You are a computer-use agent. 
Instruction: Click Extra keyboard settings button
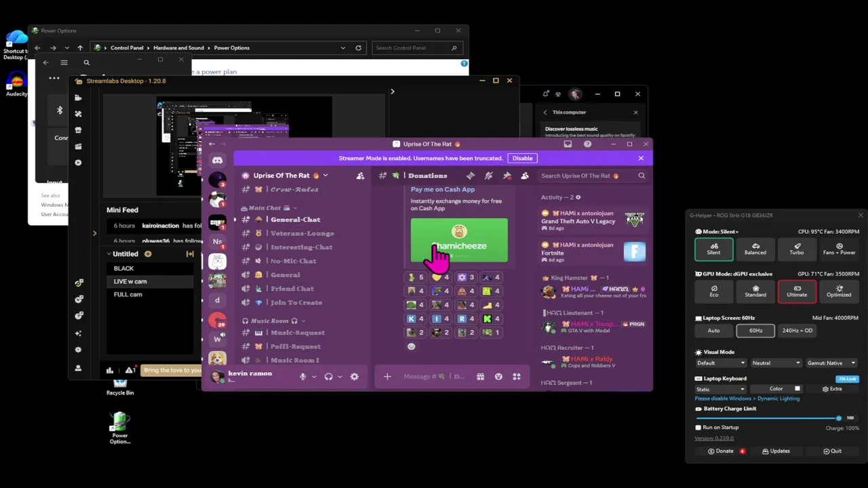point(832,389)
